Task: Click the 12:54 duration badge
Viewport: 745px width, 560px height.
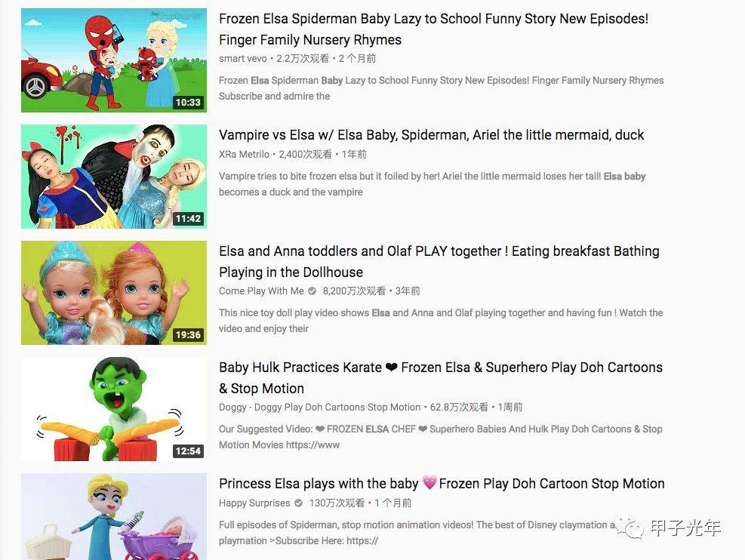Action: click(x=188, y=451)
